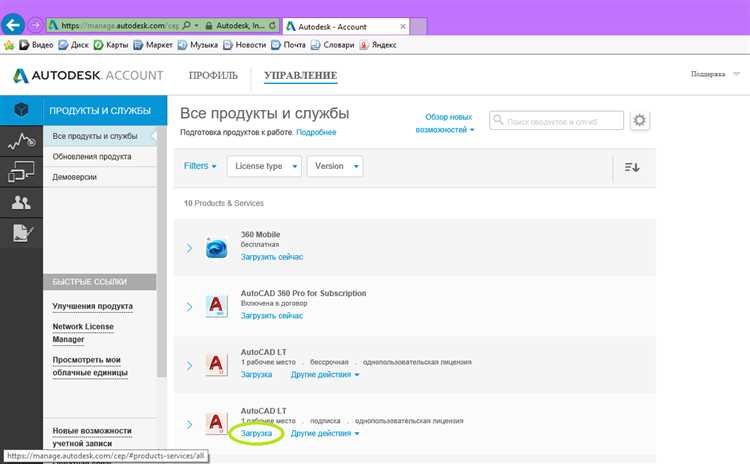Open the Version dropdown
The width and height of the screenshot is (750, 464).
[x=335, y=166]
